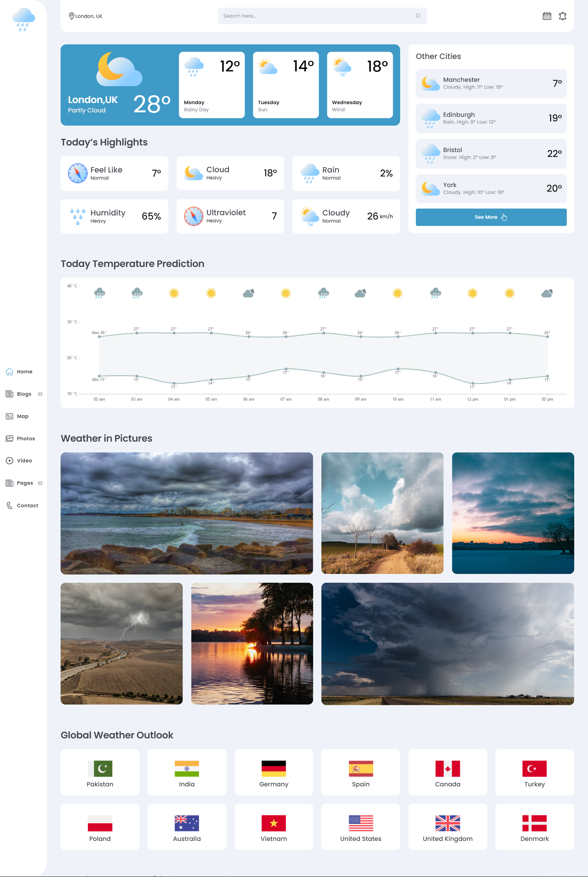Open the lightning storm photo thumbnail
Viewport: 588px width, 877px height.
click(121, 643)
